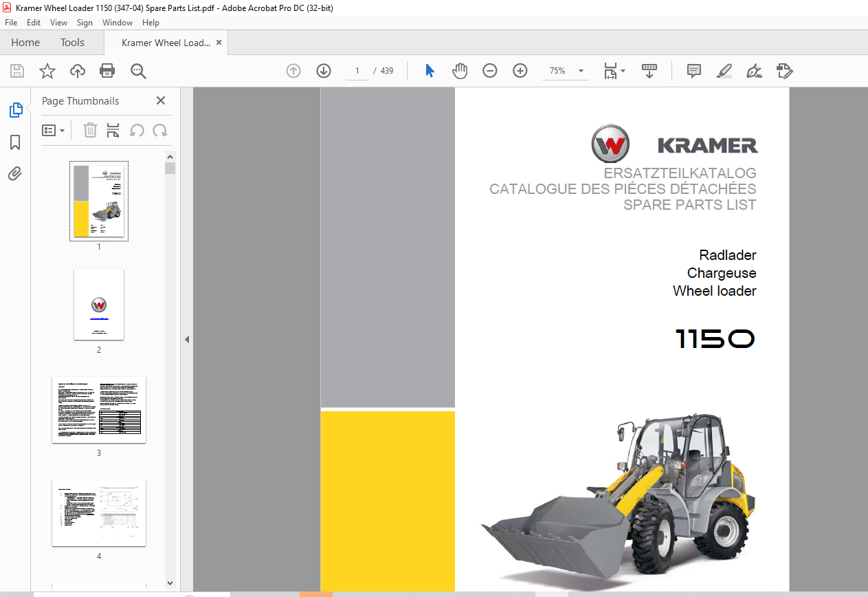Open the Find text search tool
The image size is (868, 597).
click(138, 71)
